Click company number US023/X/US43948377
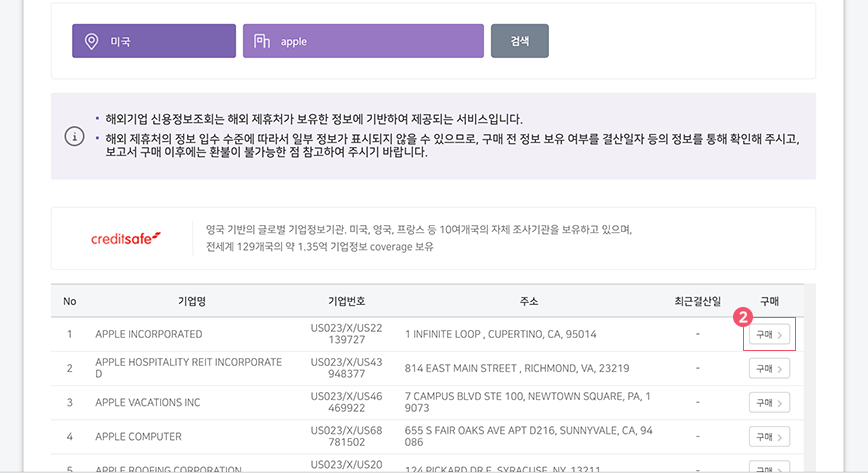 pyautogui.click(x=347, y=368)
